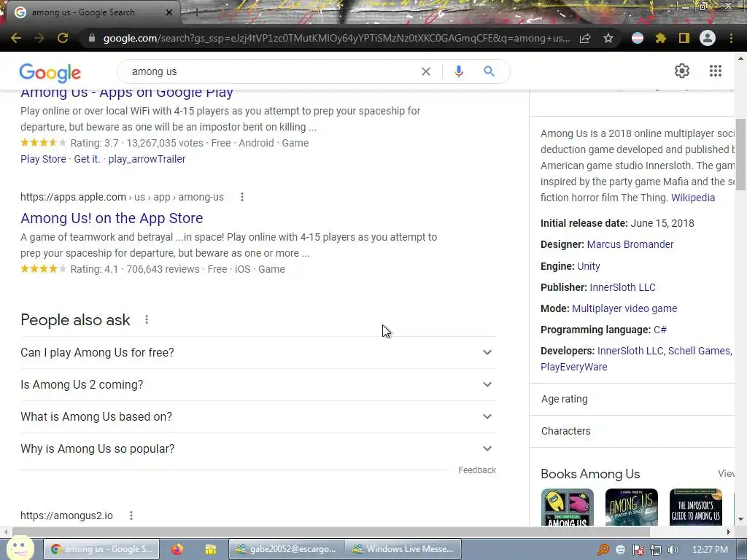Open more options for the amongus2.io result
This screenshot has height=560, width=747.
pyautogui.click(x=131, y=516)
